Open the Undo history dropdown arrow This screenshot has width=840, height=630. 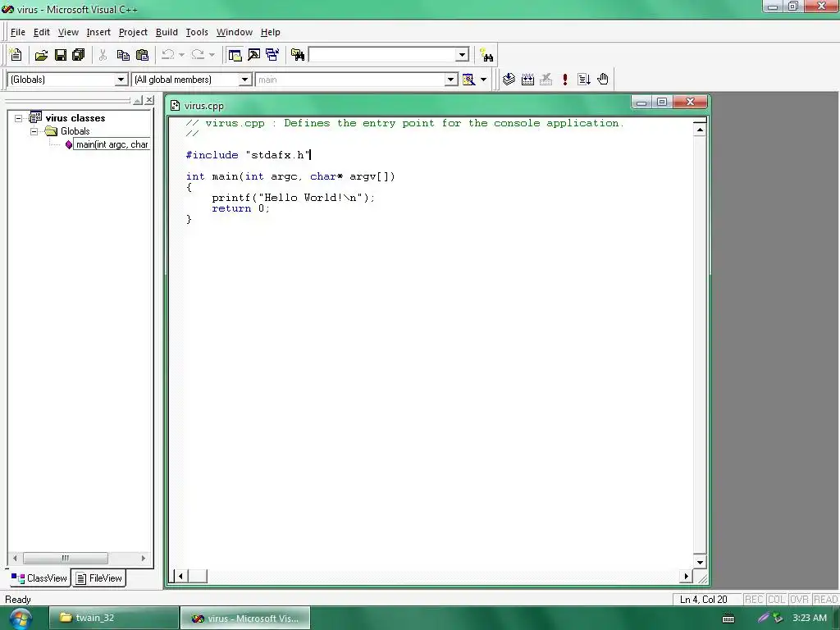point(181,55)
